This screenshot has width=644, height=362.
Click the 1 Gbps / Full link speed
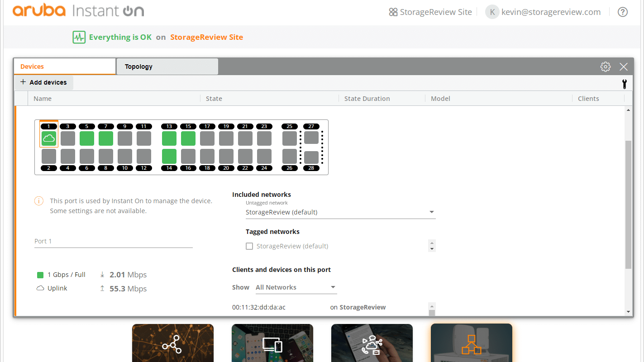[67, 275]
